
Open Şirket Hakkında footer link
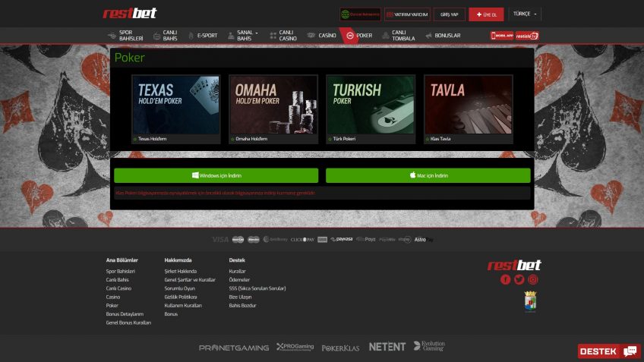[x=180, y=271]
